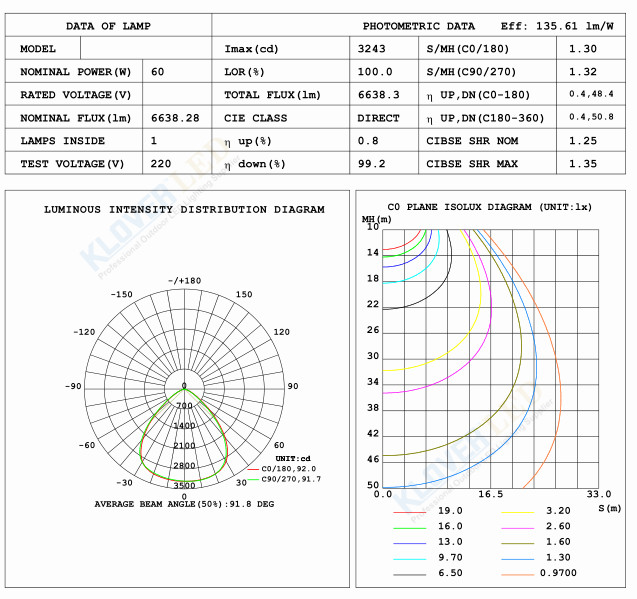The image size is (637, 599).
Task: Select the C0 PLANE ISOLUX DIAGRAM title
Action: pyautogui.click(x=490, y=207)
